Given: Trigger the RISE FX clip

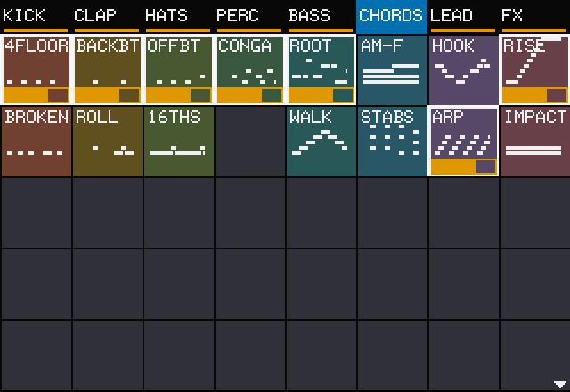Looking at the screenshot, I should 534,69.
